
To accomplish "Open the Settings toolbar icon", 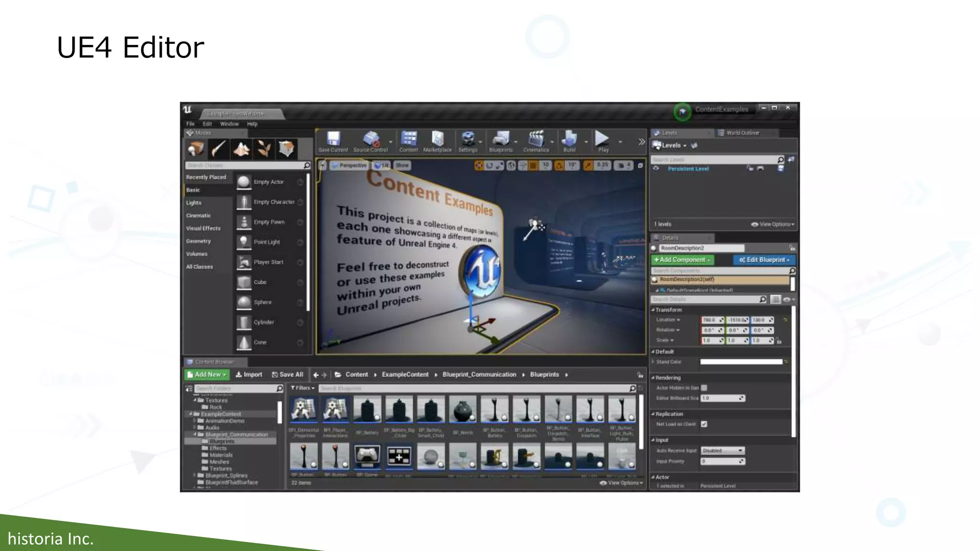I will (468, 138).
